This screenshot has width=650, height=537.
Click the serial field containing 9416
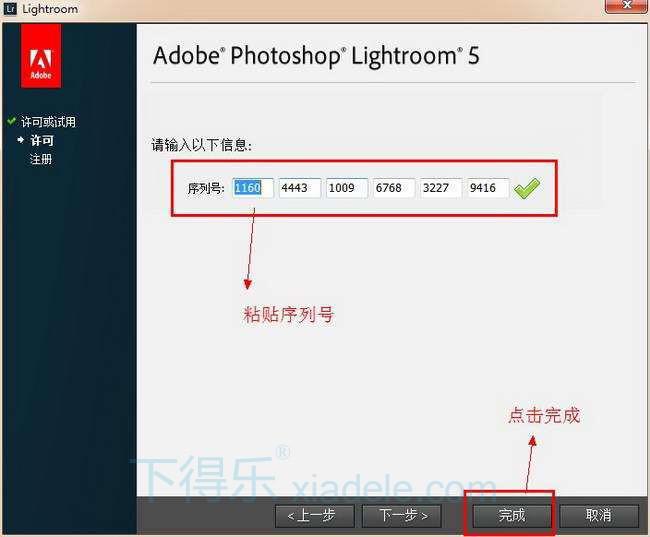(x=488, y=188)
